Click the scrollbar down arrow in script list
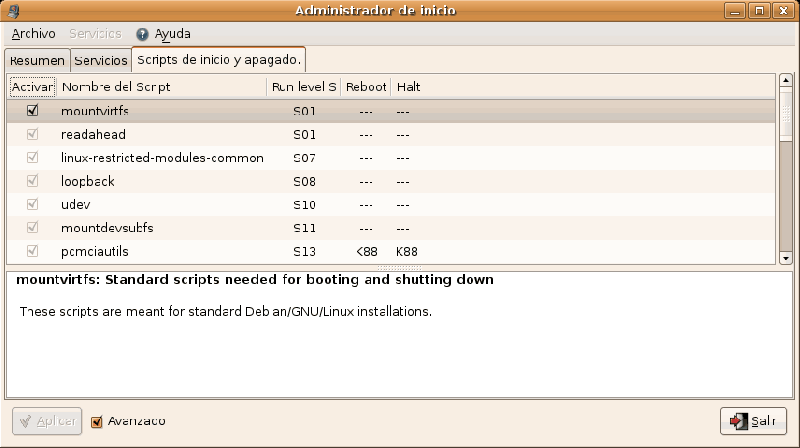800x448 pixels. pyautogui.click(x=786, y=257)
